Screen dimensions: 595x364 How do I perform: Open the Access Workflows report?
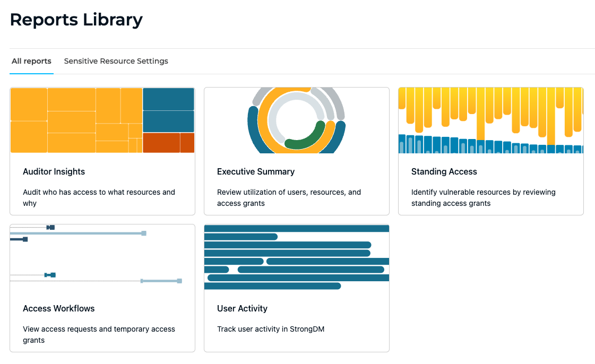coord(59,308)
